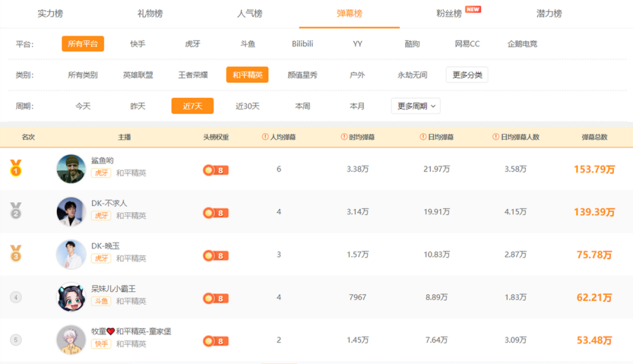Open streamer name DK-不求人
633x364 pixels.
(x=109, y=203)
